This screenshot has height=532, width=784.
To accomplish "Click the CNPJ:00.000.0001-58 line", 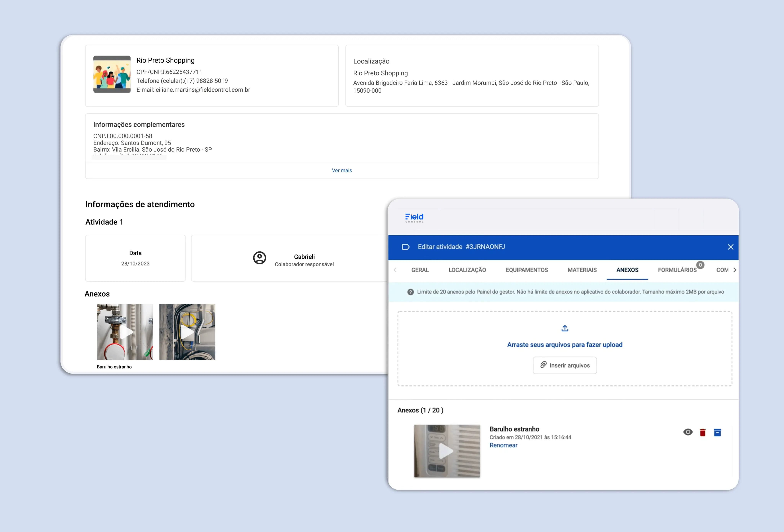I will point(122,136).
